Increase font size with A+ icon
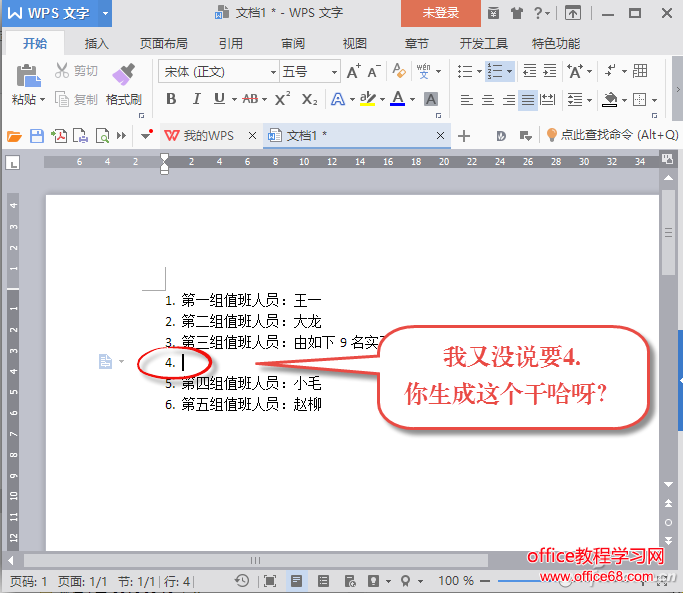 [354, 71]
